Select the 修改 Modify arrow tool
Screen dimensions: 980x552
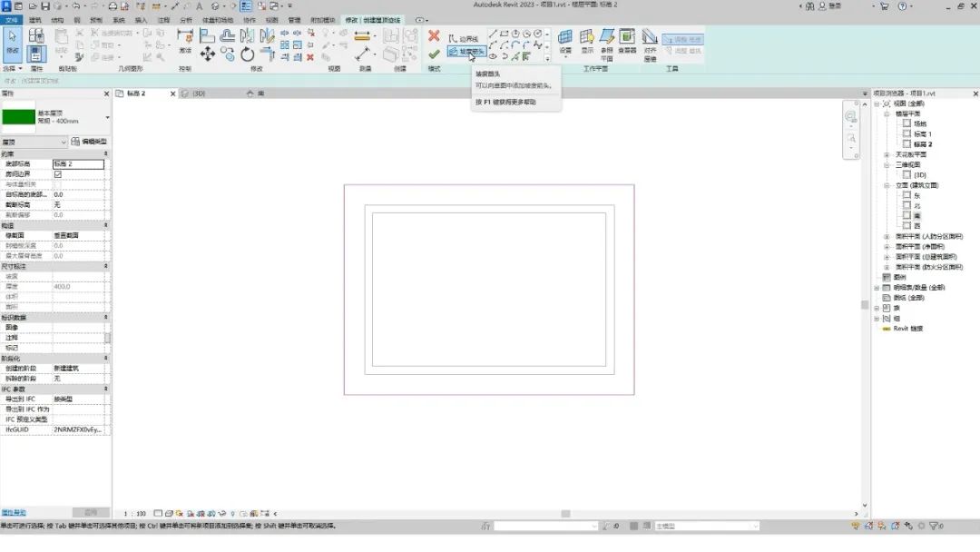pyautogui.click(x=13, y=40)
